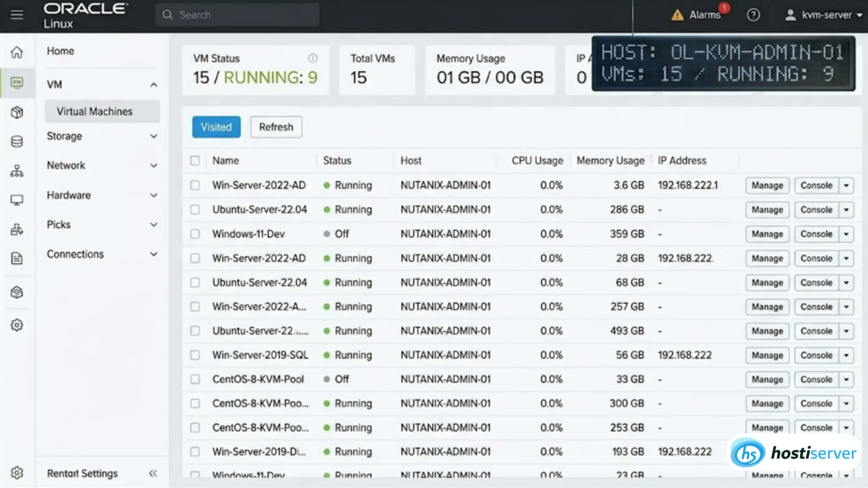The image size is (868, 488).
Task: Tick the Windows-11-Dev 359 GB row checkbox
Action: pos(195,234)
